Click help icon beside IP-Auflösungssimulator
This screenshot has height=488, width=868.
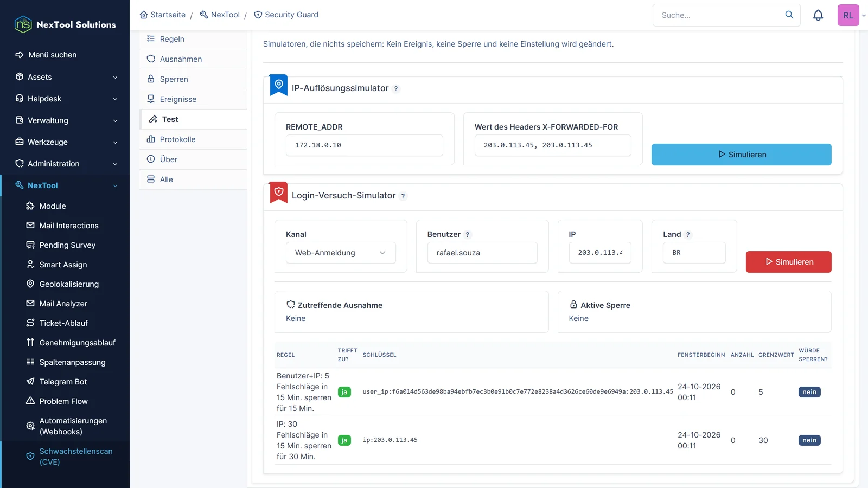396,89
